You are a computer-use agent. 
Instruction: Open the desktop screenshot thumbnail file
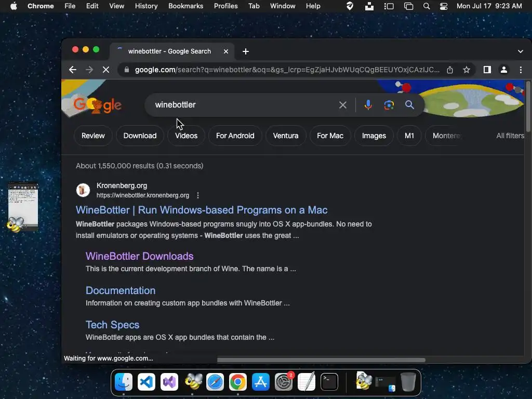23,207
